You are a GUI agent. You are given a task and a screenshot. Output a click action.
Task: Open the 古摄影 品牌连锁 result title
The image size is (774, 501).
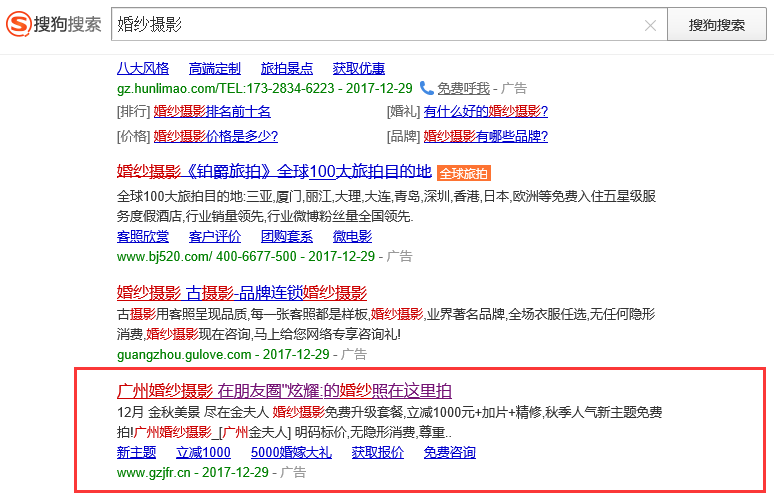tap(242, 293)
